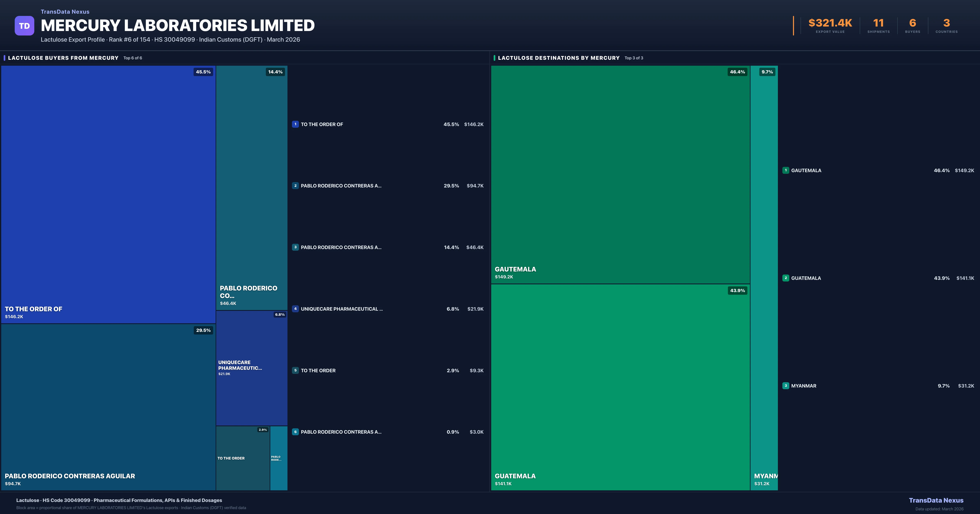980x514 pixels.
Task: Click the teal MYANMAR destination block
Action: coord(764,278)
